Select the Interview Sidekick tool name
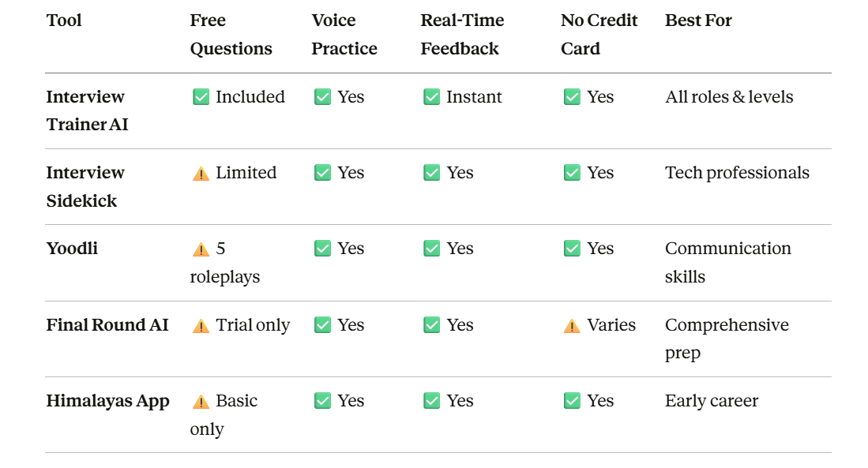 coord(85,186)
